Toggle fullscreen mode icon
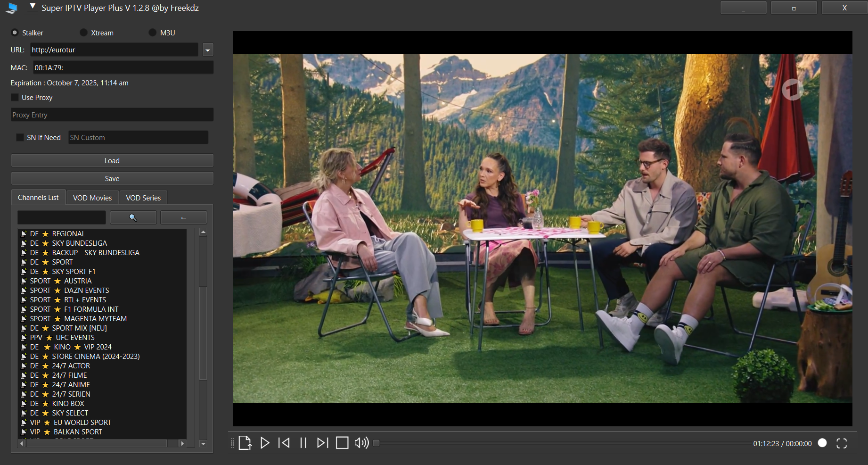The height and width of the screenshot is (465, 868). (x=842, y=443)
